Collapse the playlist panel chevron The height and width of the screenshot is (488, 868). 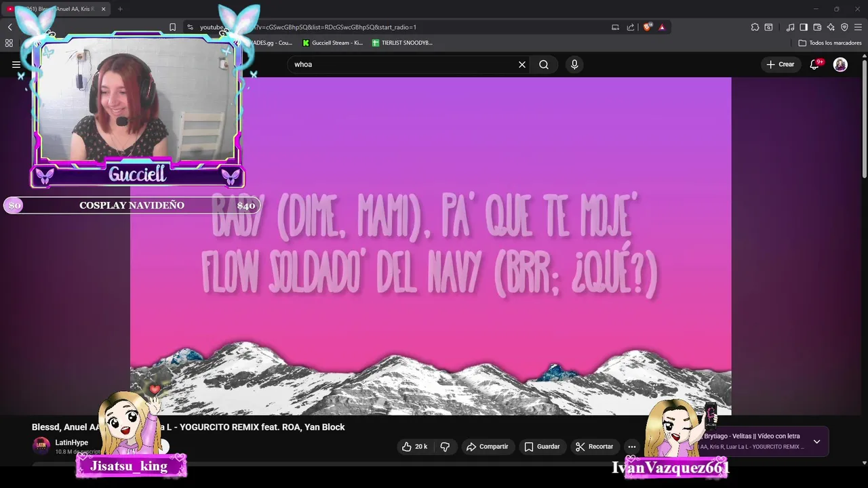point(816,441)
